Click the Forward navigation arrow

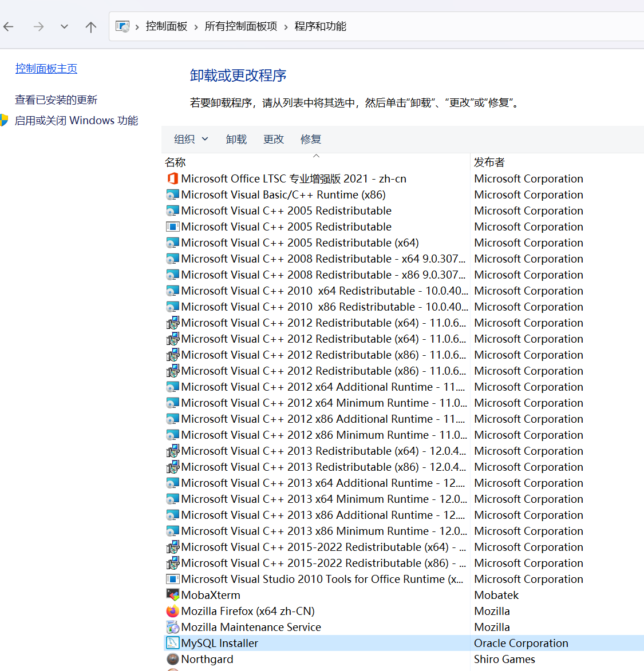38,27
